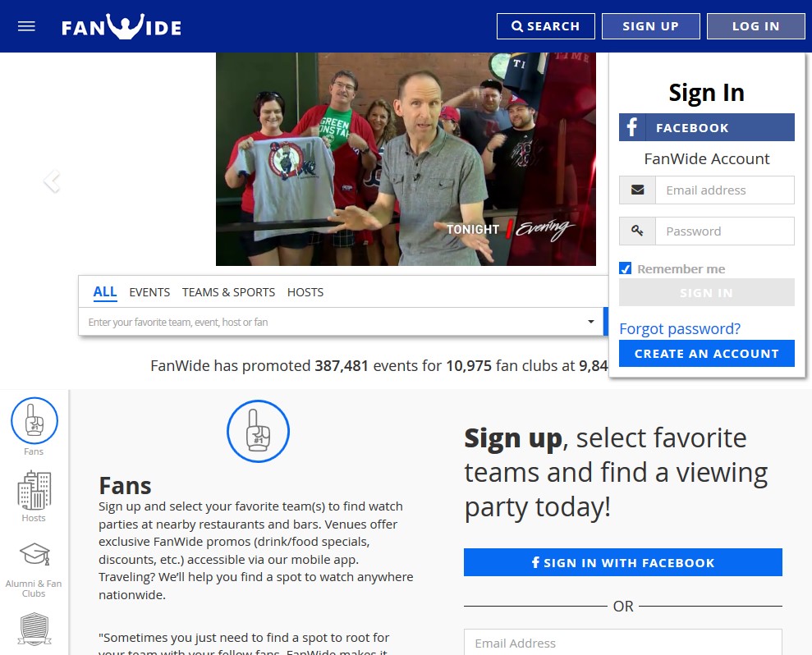
Task: Select the ALL search tab
Action: pyautogui.click(x=105, y=292)
